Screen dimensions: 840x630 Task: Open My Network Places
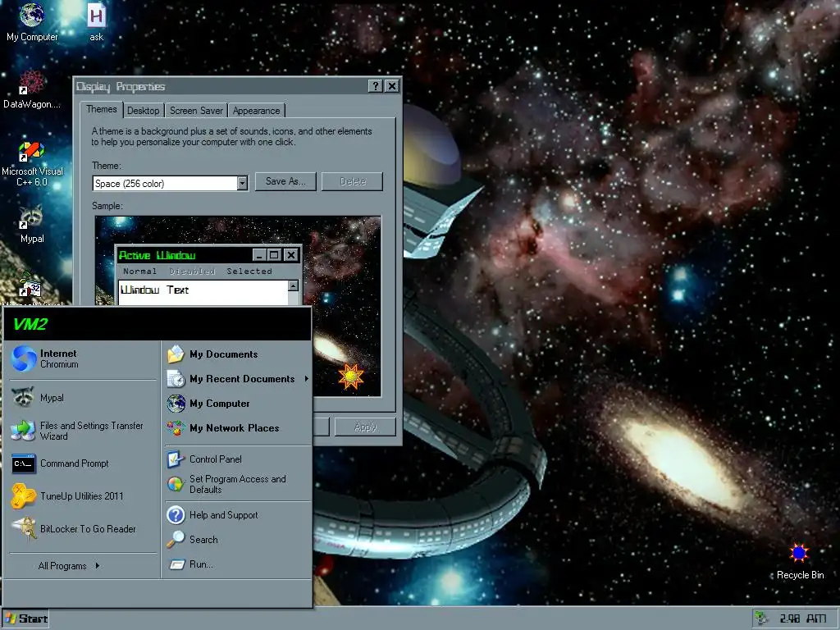tap(237, 428)
